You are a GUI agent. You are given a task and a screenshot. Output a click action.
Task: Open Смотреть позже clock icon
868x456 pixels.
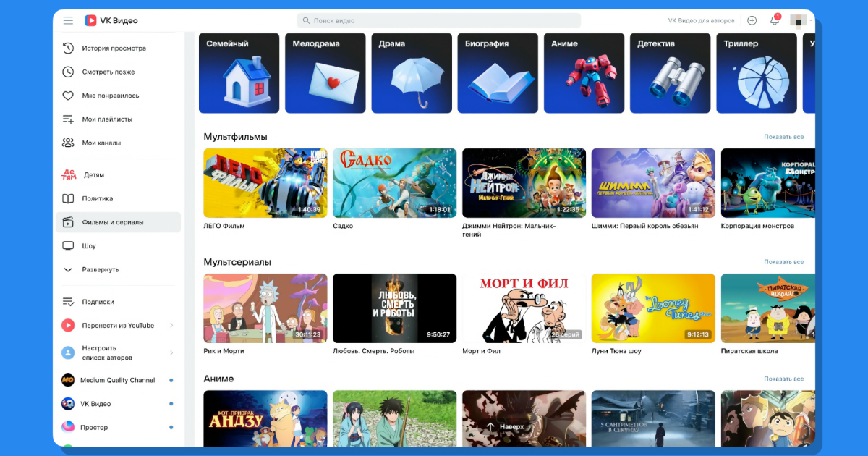68,72
